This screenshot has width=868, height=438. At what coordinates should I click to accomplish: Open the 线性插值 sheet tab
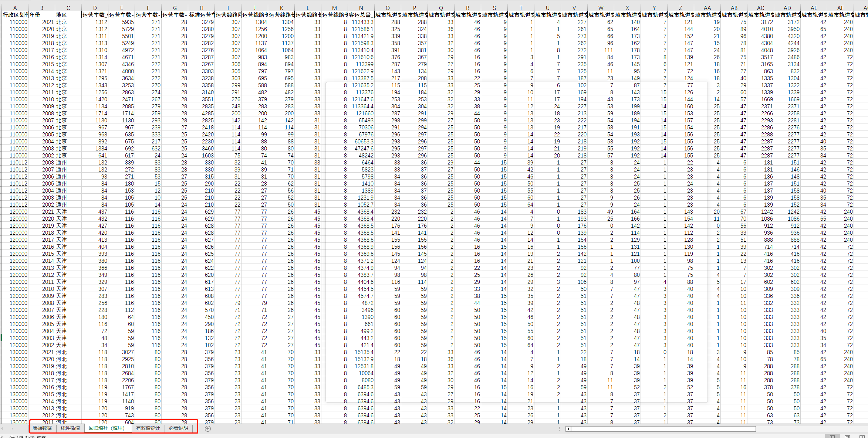tap(70, 428)
